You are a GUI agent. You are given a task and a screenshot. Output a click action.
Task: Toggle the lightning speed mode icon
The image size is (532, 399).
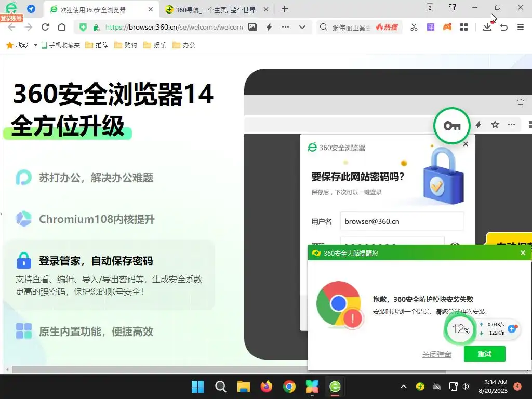pos(270,27)
